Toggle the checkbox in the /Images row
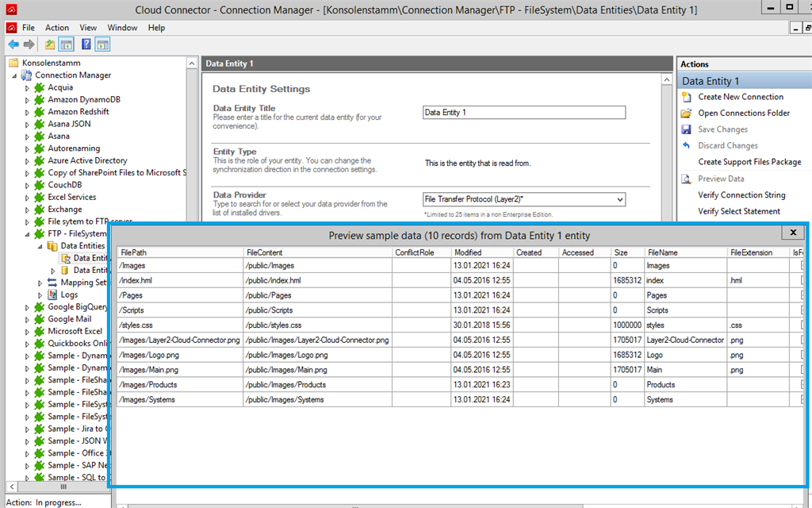This screenshot has width=812, height=508. (x=801, y=266)
